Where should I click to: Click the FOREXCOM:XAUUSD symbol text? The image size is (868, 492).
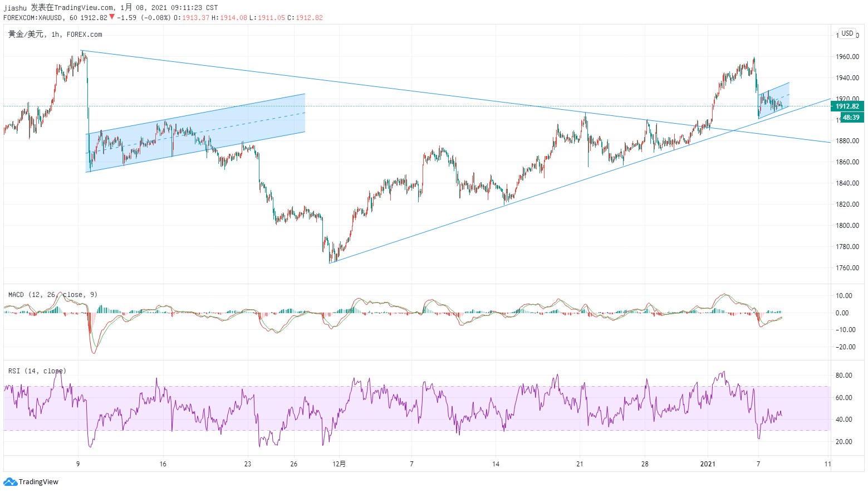coord(33,18)
